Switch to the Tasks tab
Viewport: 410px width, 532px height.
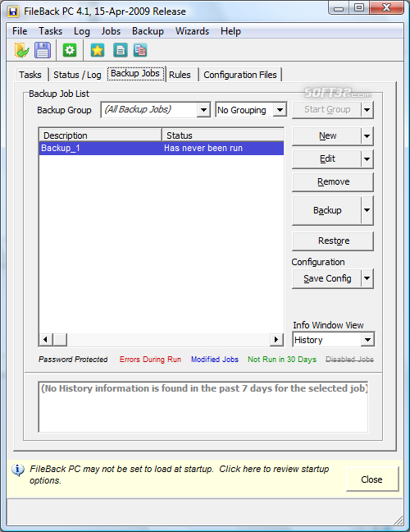coord(30,75)
